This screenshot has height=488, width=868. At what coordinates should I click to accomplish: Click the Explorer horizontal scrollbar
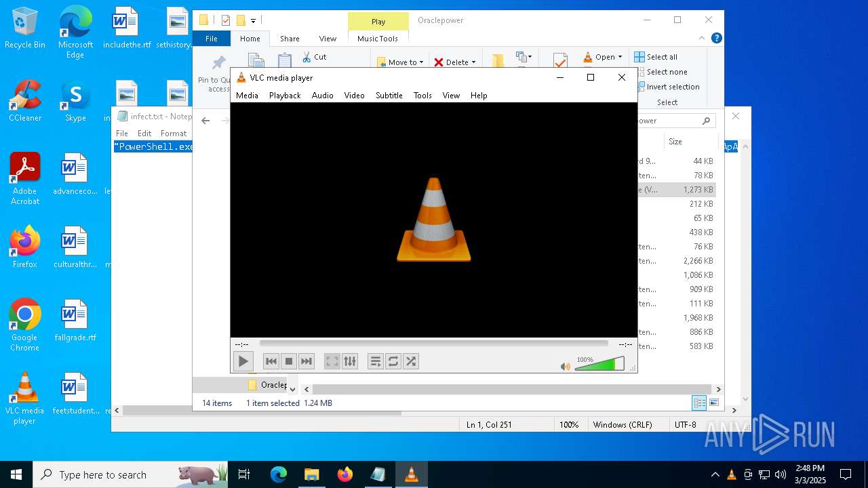click(511, 389)
